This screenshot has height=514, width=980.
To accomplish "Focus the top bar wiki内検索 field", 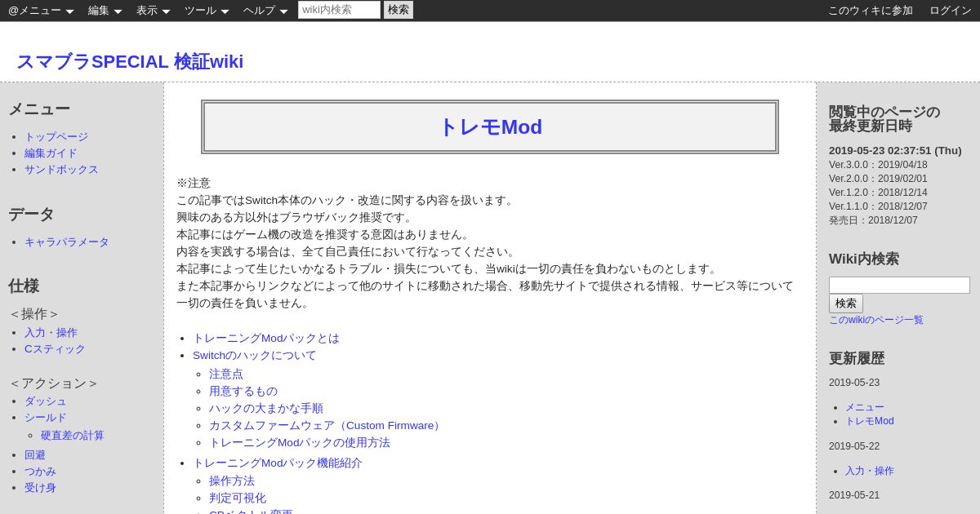I will [339, 10].
